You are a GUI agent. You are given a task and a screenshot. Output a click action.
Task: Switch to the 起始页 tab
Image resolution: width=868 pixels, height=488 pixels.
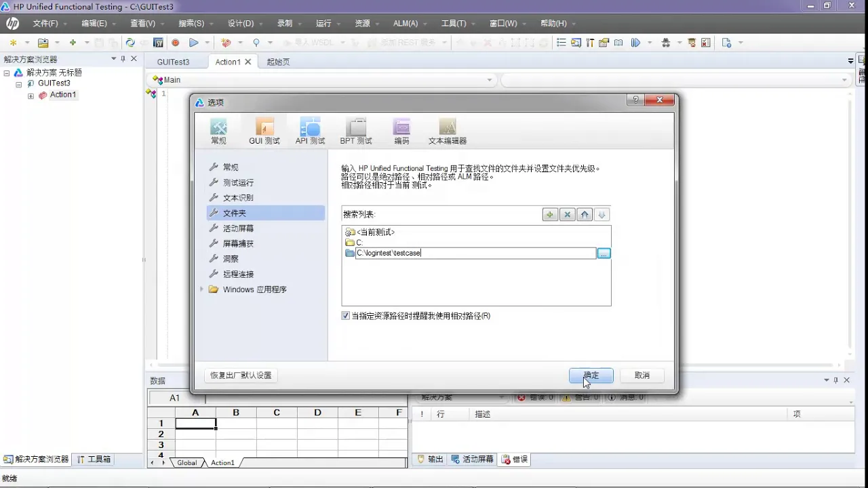(x=278, y=62)
